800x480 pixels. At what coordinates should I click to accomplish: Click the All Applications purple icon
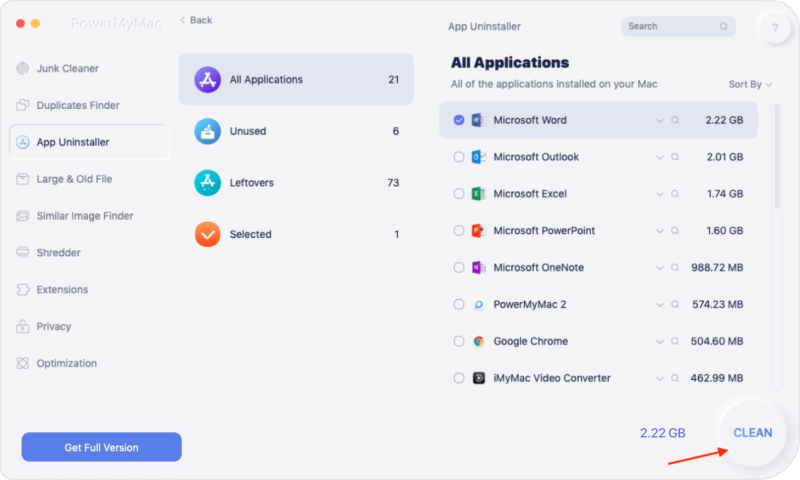[x=207, y=80]
